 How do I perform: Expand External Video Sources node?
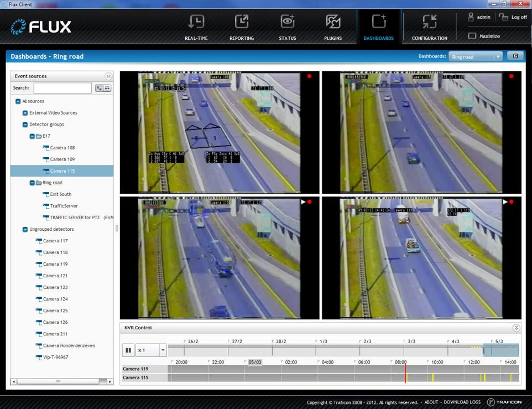coord(25,113)
